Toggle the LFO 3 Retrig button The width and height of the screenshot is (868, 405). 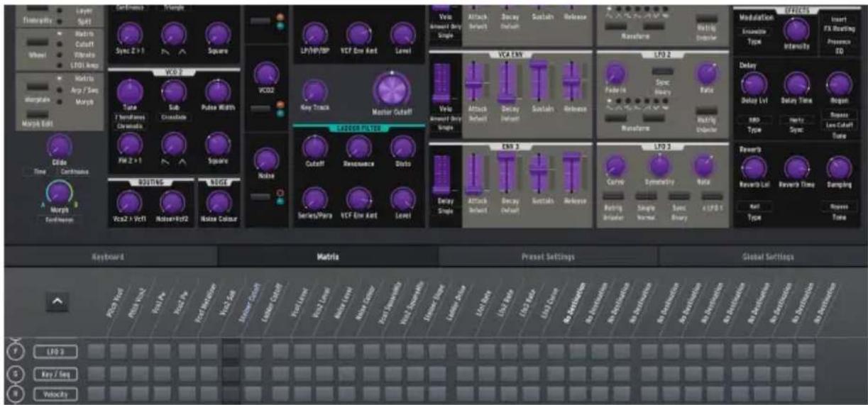click(x=615, y=196)
